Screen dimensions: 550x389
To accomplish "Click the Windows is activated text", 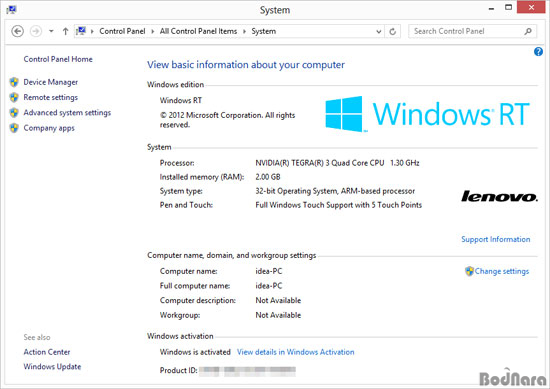I will click(195, 352).
